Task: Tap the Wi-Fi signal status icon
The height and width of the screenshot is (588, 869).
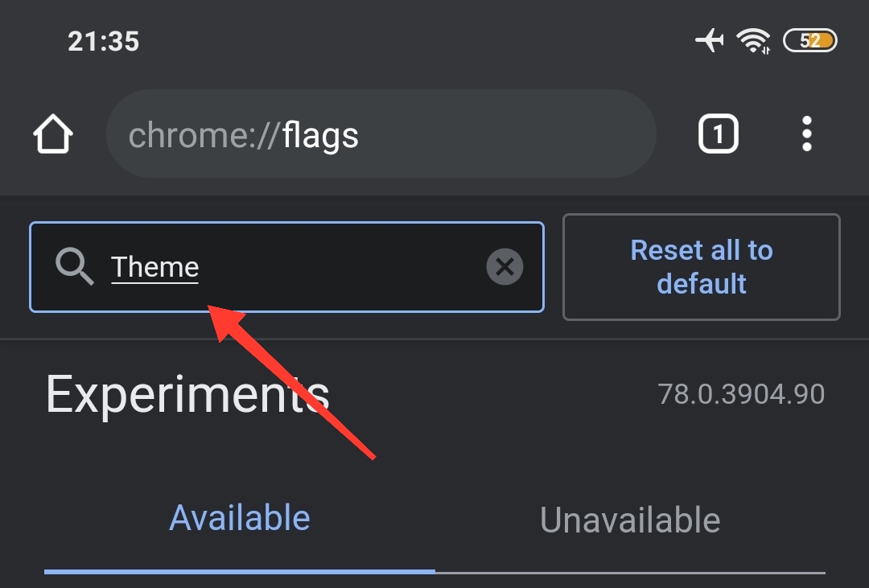Action: click(x=754, y=40)
